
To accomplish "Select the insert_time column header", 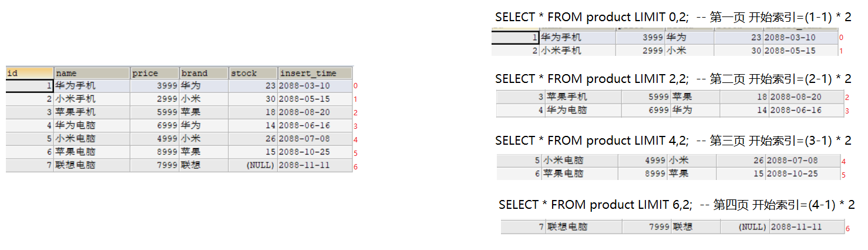I will point(315,73).
